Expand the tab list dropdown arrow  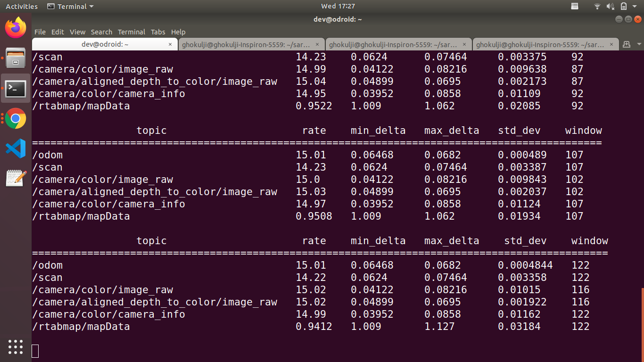639,44
